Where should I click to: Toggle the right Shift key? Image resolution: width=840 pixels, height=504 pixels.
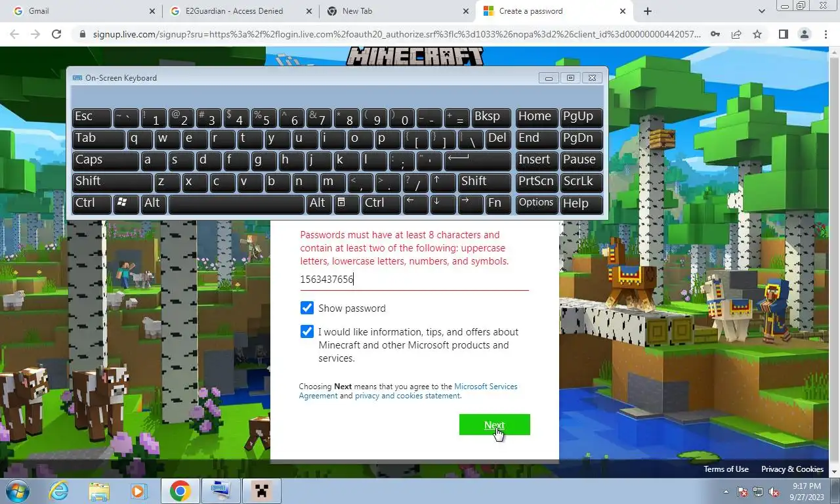pyautogui.click(x=485, y=182)
